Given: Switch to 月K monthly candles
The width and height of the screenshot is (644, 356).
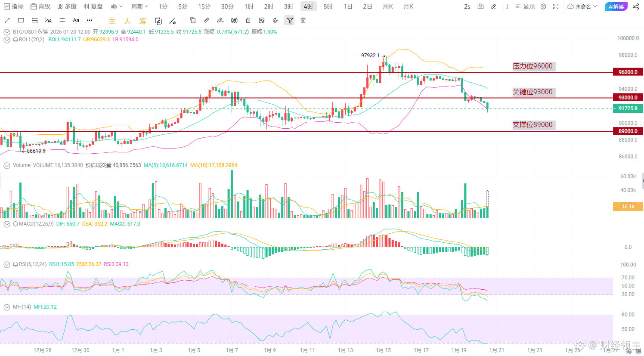Looking at the screenshot, I should coord(409,6).
